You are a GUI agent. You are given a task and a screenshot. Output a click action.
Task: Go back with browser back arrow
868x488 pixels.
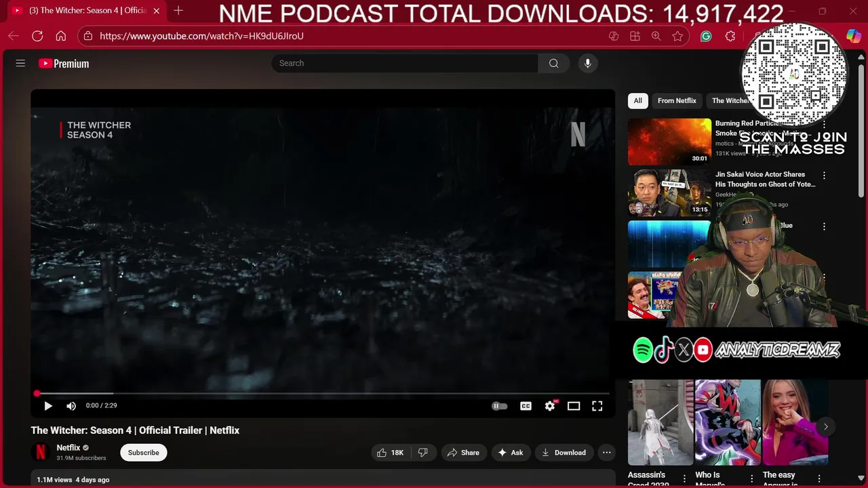[x=14, y=36]
